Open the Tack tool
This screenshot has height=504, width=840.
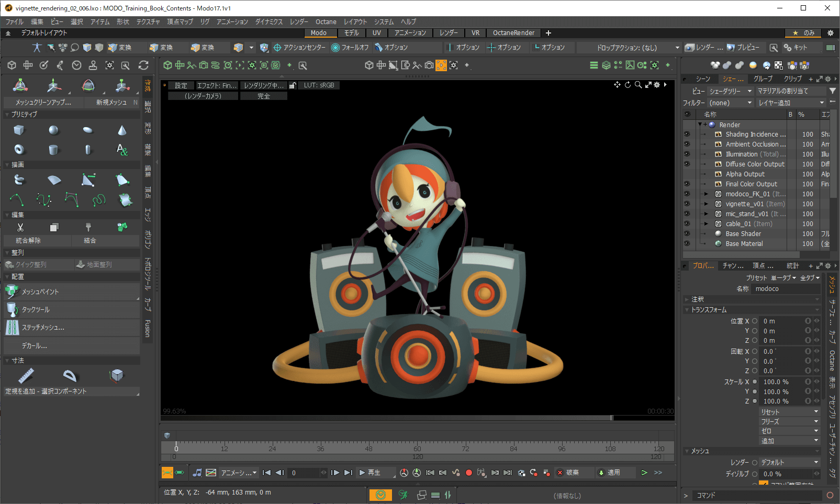(x=72, y=309)
